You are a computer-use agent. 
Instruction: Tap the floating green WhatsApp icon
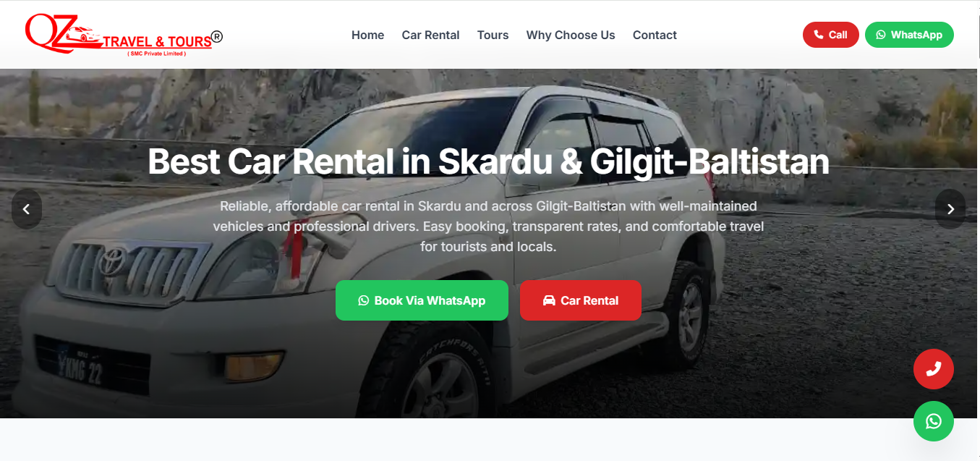(x=934, y=421)
